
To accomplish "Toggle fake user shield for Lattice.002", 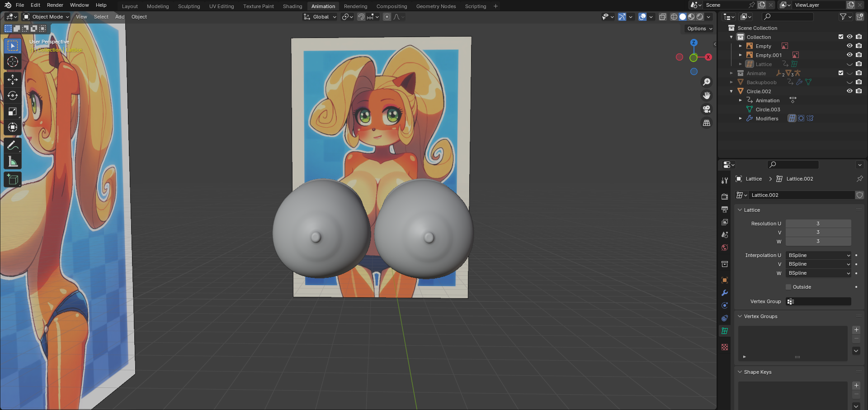I will (x=859, y=195).
